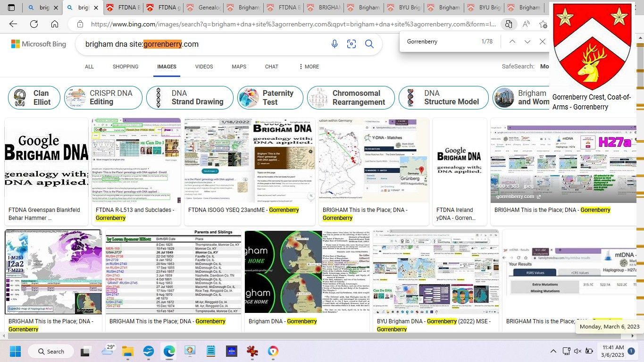Submit query with magnifier search icon
Screen dimensions: 644x362
coord(369,44)
